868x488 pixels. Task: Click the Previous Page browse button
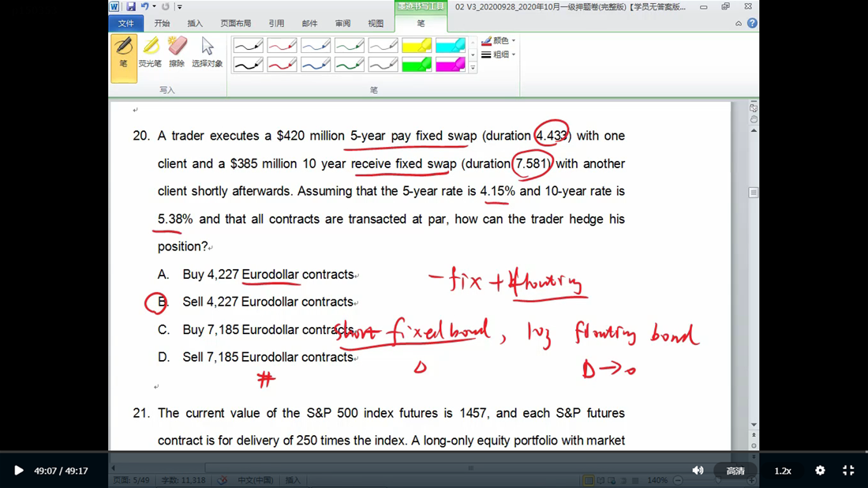[x=754, y=435]
